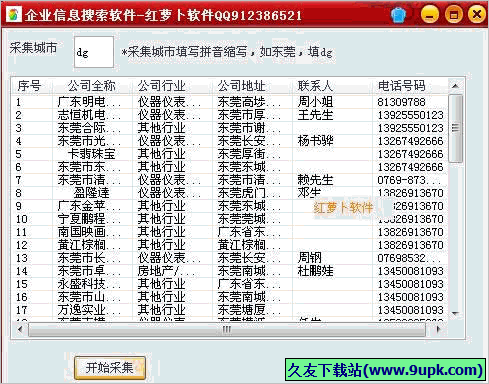
Task: Click contact 王先生 in row 2
Action: [x=315, y=115]
